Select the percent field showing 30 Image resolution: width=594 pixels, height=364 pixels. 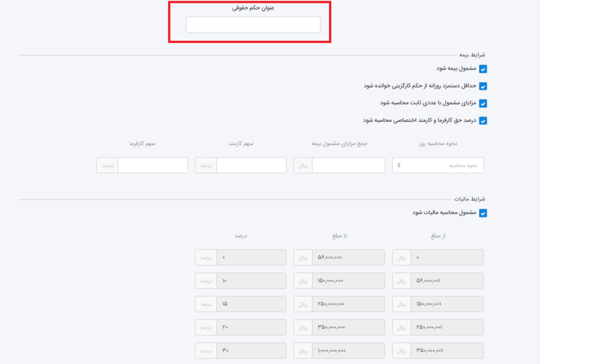251,351
